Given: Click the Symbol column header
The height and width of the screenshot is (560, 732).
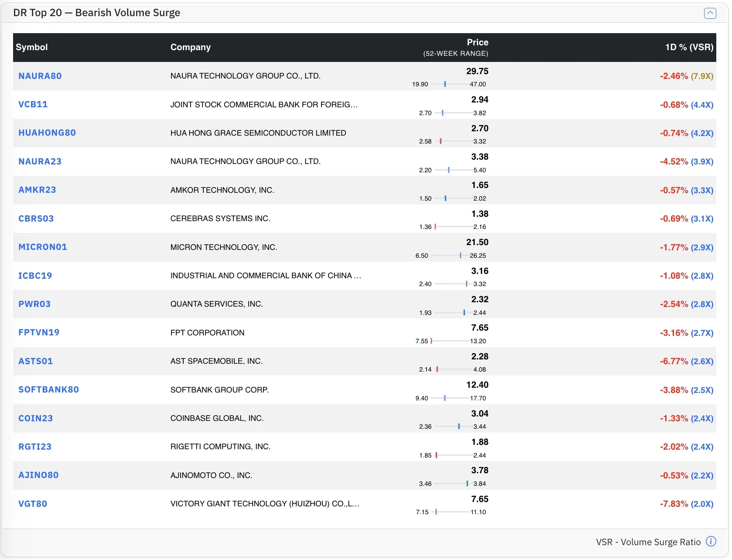Looking at the screenshot, I should (x=32, y=47).
